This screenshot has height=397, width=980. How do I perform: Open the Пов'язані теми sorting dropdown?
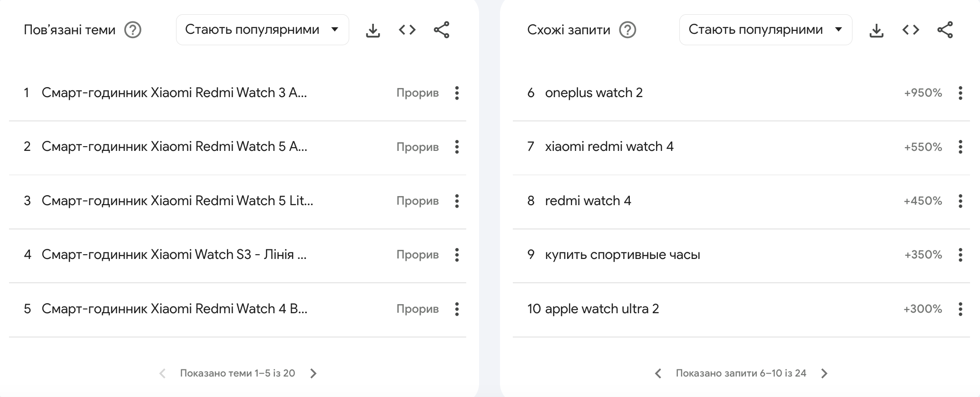click(263, 30)
